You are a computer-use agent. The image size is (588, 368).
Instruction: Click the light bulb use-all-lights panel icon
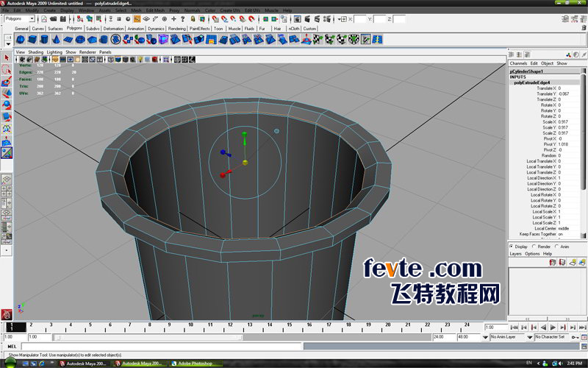tap(140, 60)
